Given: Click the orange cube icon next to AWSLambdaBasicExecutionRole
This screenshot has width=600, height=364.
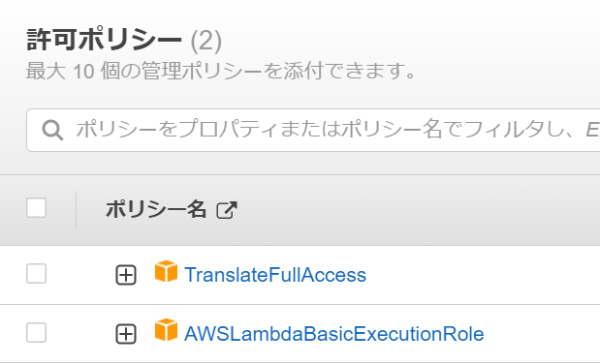Looking at the screenshot, I should click(x=166, y=329).
